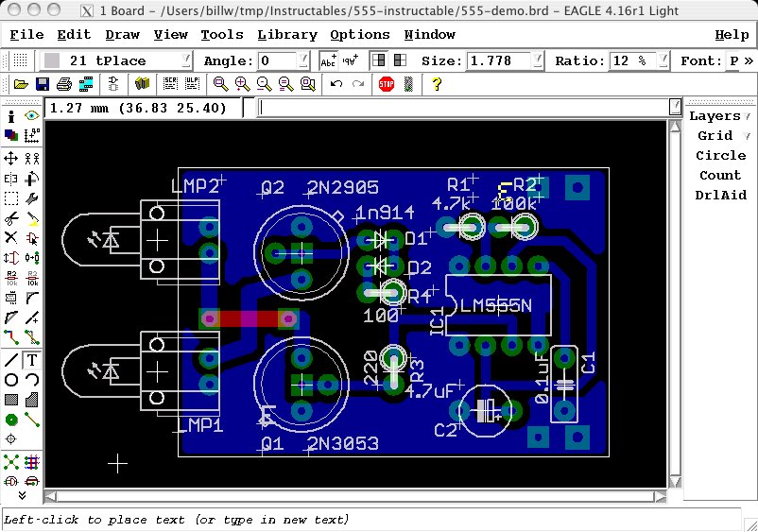This screenshot has width=758, height=532.
Task: Run a script with the SCR icon
Action: tap(170, 84)
